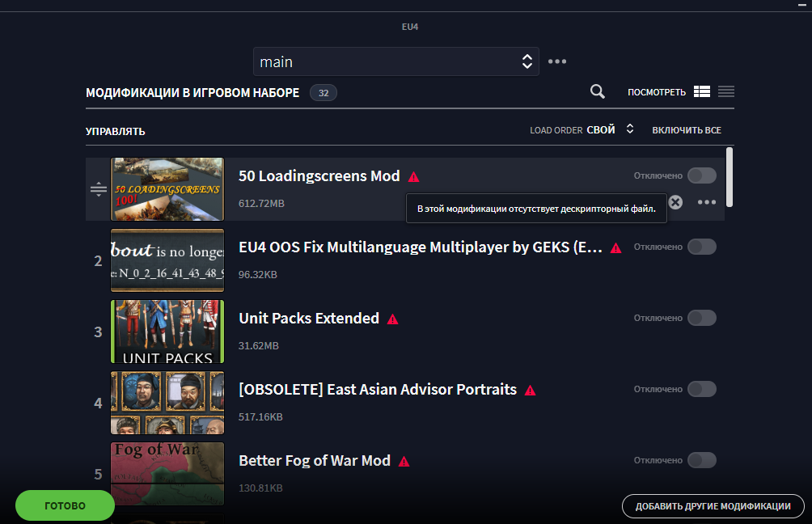
Task: Expand the load order sort selector
Action: [x=629, y=130]
